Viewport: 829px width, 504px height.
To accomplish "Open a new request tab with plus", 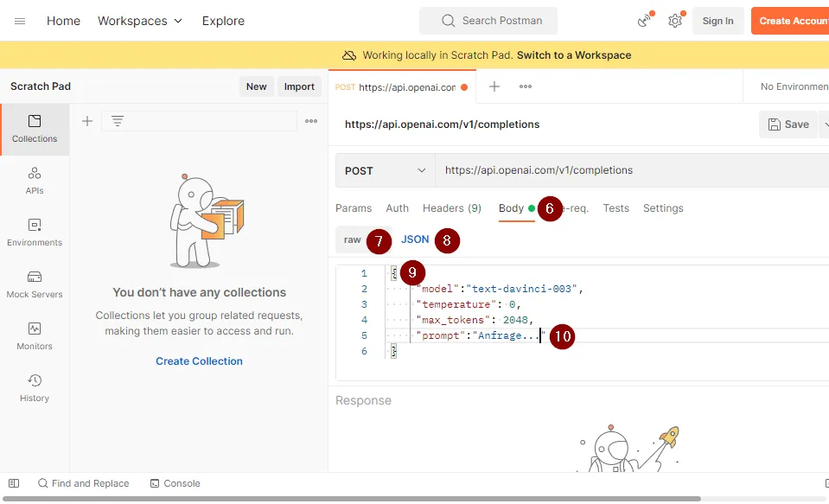I will tap(494, 86).
